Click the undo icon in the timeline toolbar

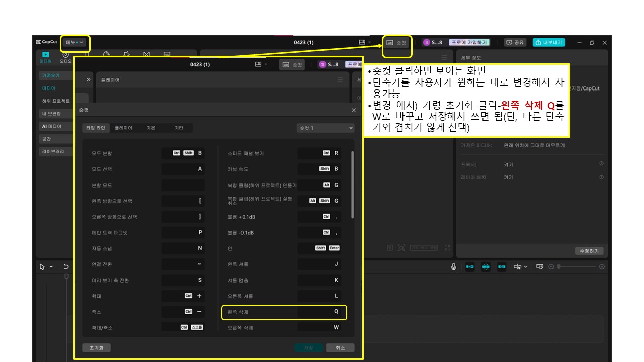(66, 267)
